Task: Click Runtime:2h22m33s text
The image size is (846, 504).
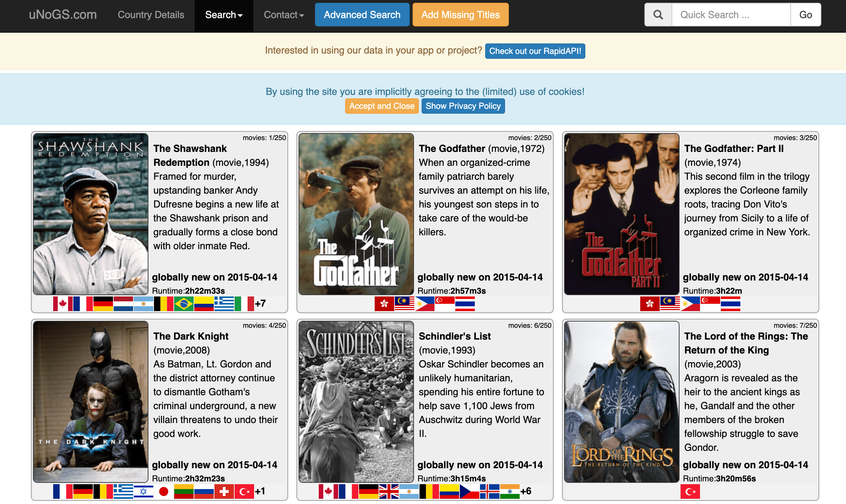Action: click(188, 291)
